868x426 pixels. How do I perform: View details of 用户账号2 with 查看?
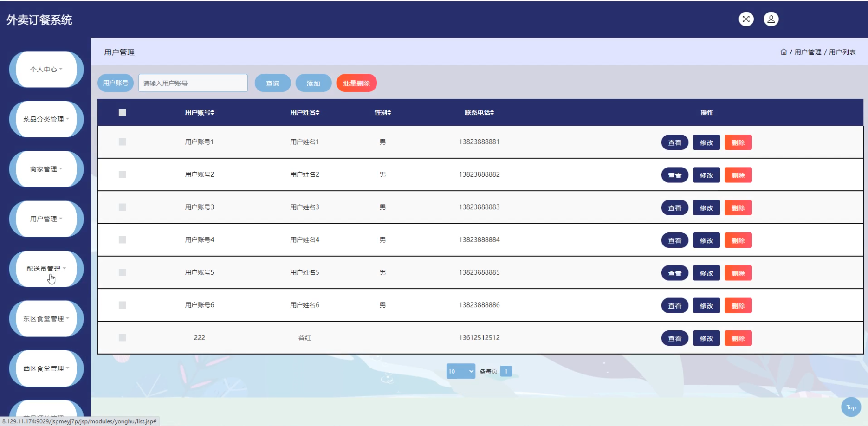pos(675,175)
